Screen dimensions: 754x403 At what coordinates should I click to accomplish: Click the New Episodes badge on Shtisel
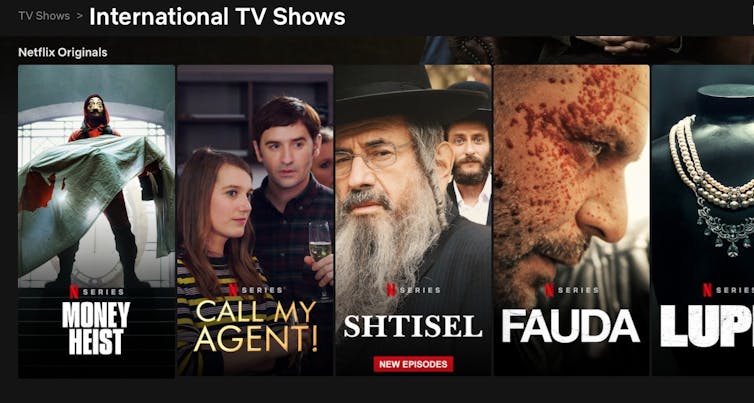coord(413,364)
